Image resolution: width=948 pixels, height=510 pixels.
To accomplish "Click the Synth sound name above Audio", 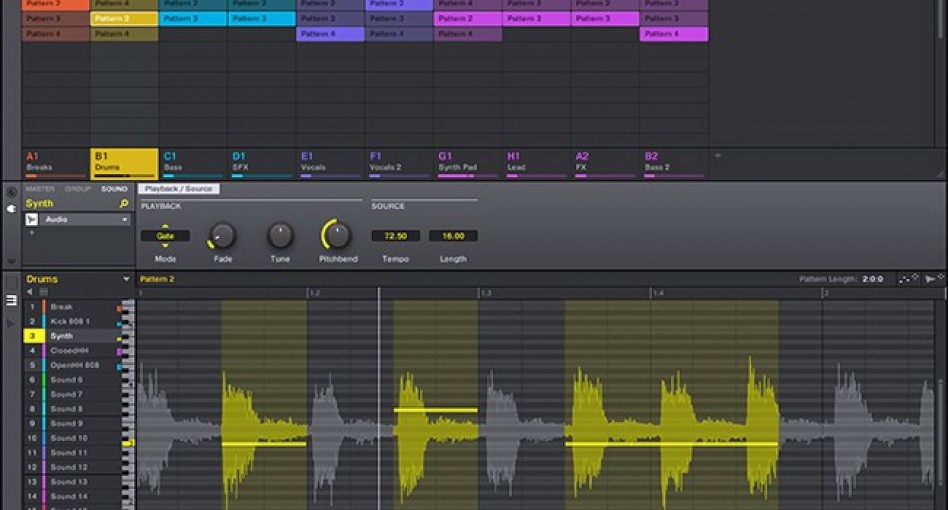I will (39, 204).
